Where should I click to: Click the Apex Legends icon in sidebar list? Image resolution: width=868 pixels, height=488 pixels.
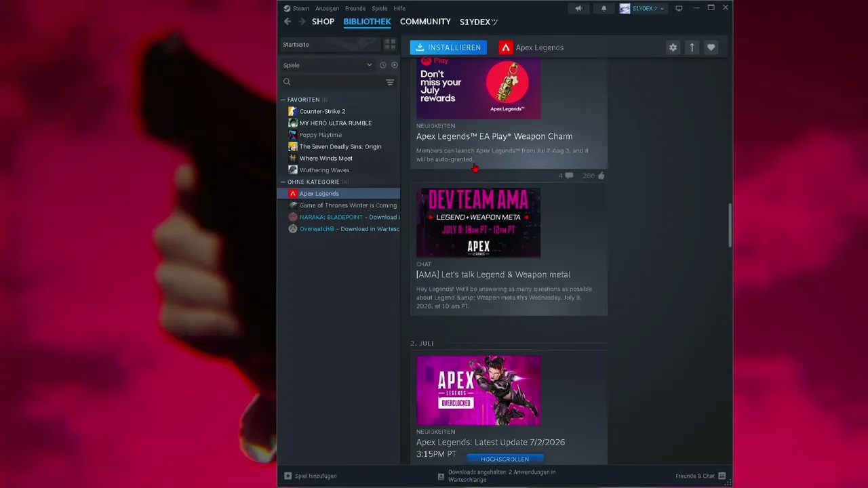click(x=292, y=193)
